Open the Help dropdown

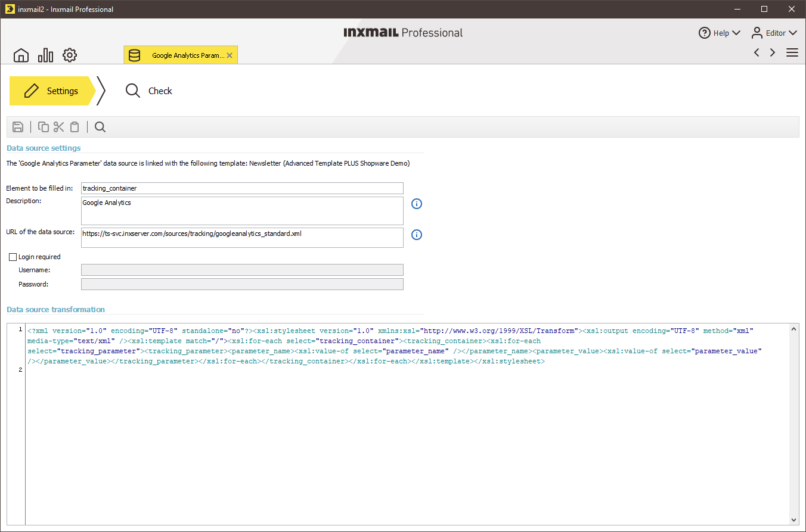click(720, 33)
